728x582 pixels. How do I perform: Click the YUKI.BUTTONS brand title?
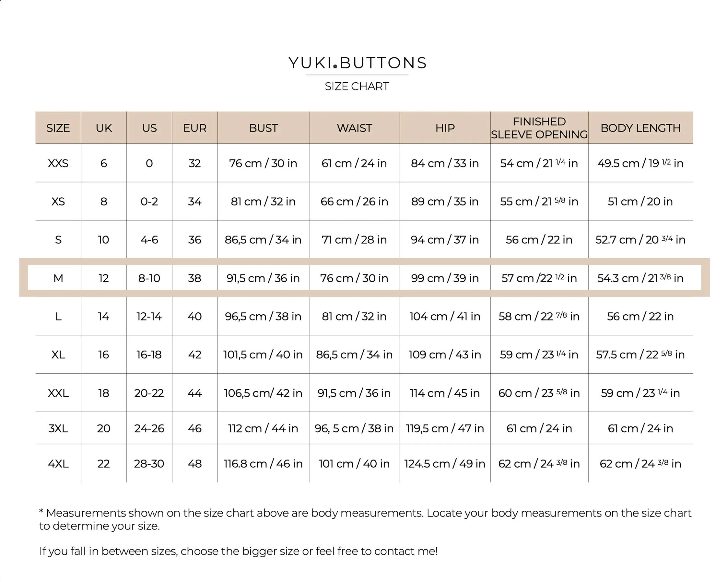(x=358, y=63)
